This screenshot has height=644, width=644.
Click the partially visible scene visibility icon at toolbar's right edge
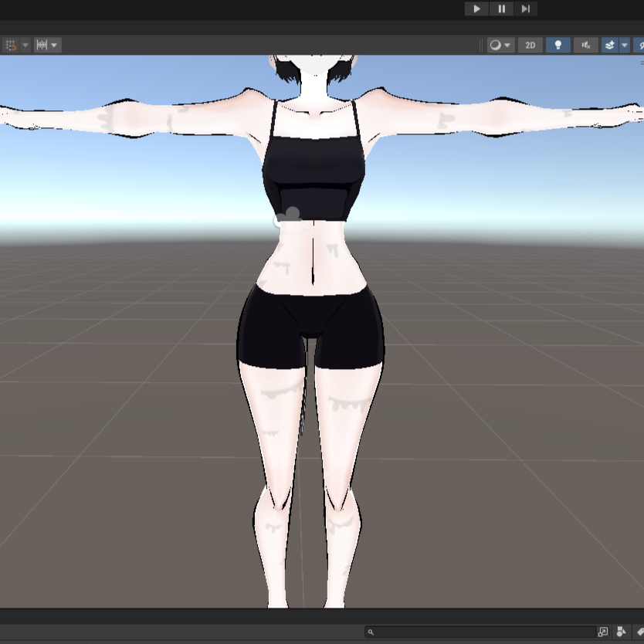[639, 45]
